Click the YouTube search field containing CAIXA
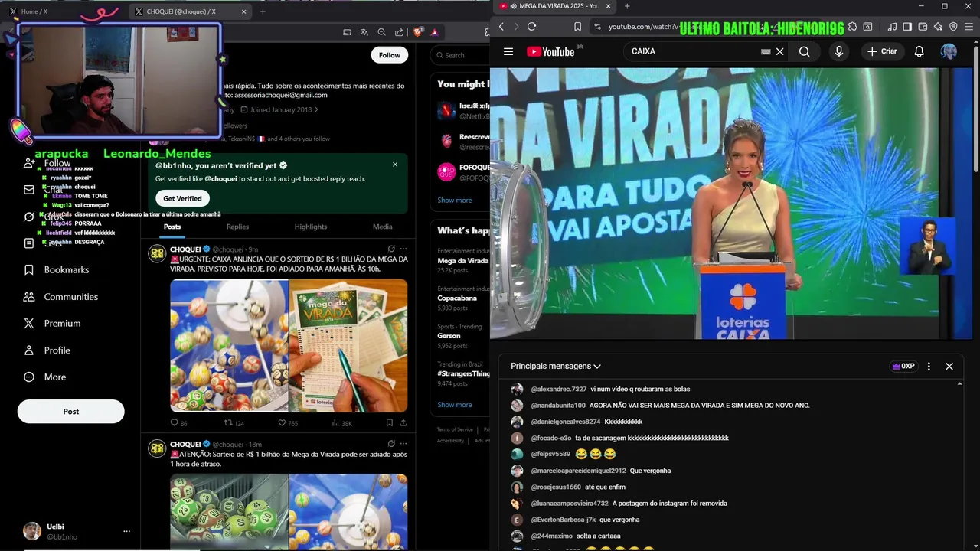Image resolution: width=980 pixels, height=551 pixels. click(x=693, y=51)
